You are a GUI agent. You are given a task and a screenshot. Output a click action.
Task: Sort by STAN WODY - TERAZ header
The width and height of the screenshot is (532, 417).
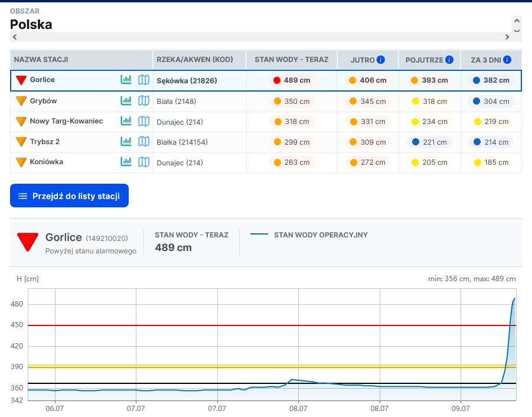(292, 60)
